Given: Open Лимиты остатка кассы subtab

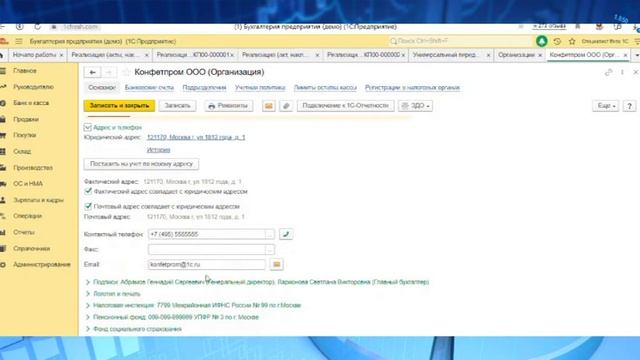Looking at the screenshot, I should tap(325, 88).
